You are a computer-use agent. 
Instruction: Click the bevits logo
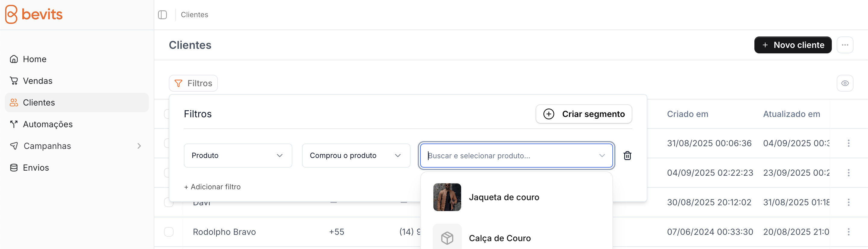coord(34,14)
